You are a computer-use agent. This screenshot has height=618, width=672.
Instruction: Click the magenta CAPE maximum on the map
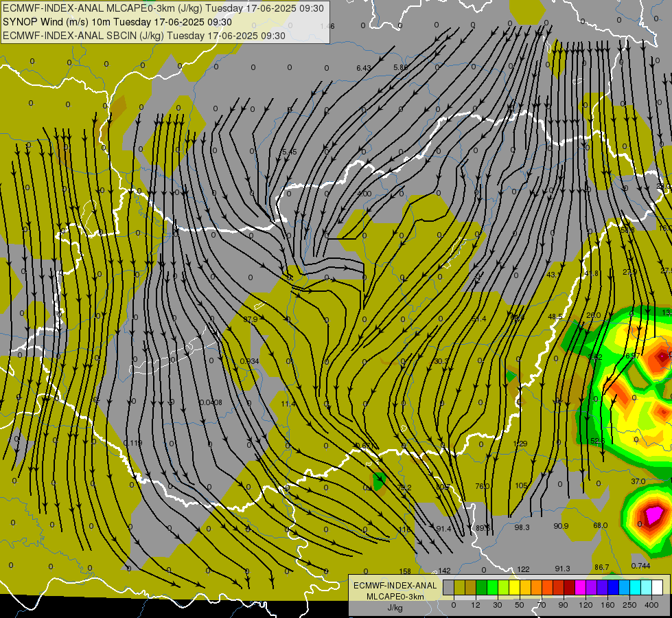tap(654, 514)
